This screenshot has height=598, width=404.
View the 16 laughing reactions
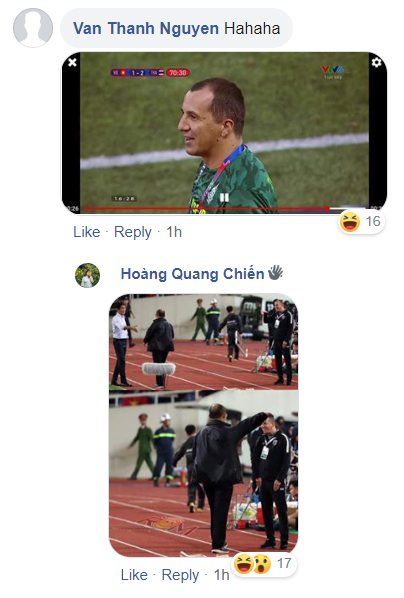pyautogui.click(x=361, y=222)
